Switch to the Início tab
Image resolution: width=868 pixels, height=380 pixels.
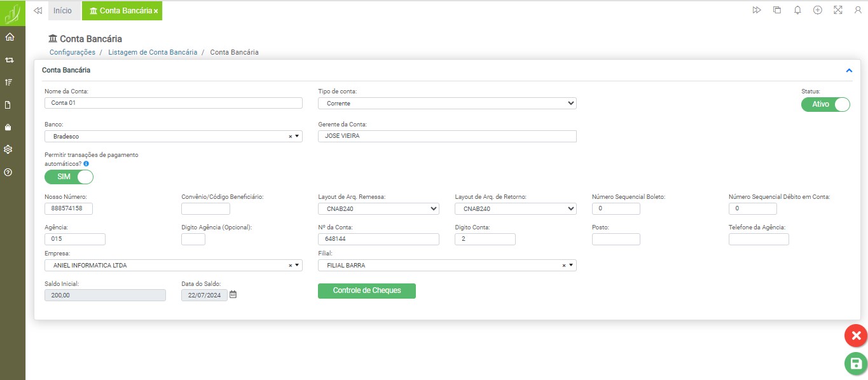pyautogui.click(x=62, y=11)
